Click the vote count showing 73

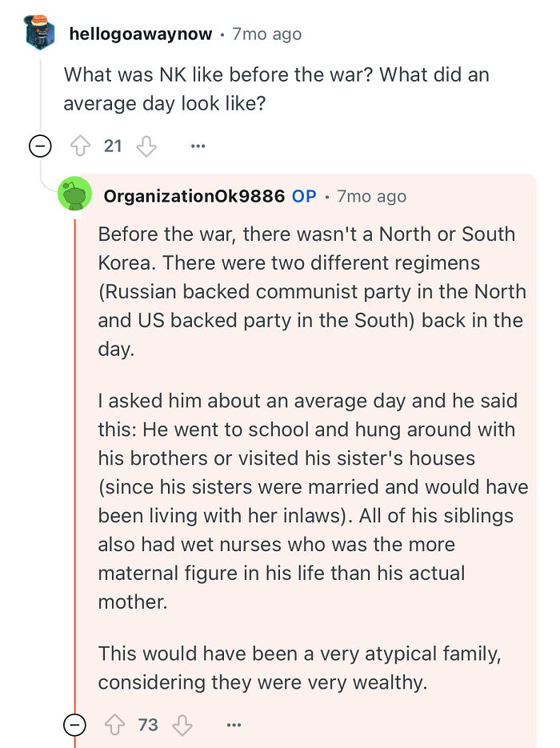[x=149, y=724]
